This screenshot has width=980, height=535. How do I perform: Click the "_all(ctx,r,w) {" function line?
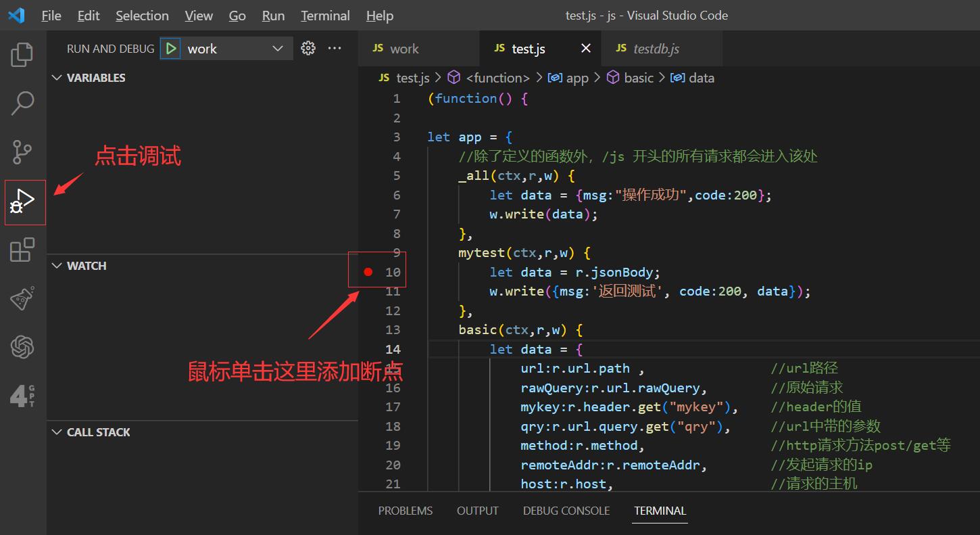coord(517,175)
